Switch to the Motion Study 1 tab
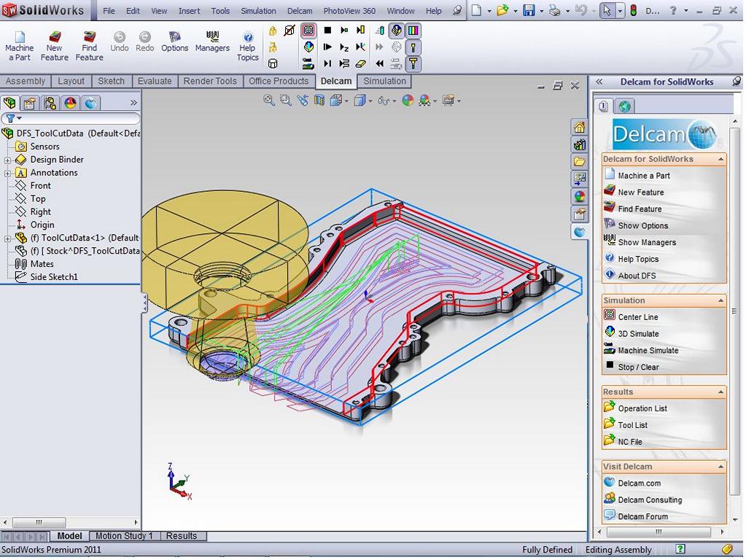 [124, 536]
